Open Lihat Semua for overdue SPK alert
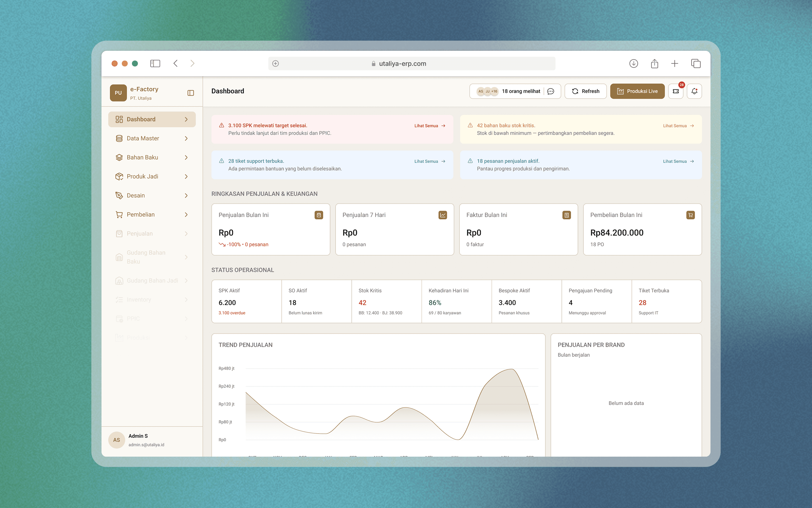The height and width of the screenshot is (508, 812). tap(430, 126)
